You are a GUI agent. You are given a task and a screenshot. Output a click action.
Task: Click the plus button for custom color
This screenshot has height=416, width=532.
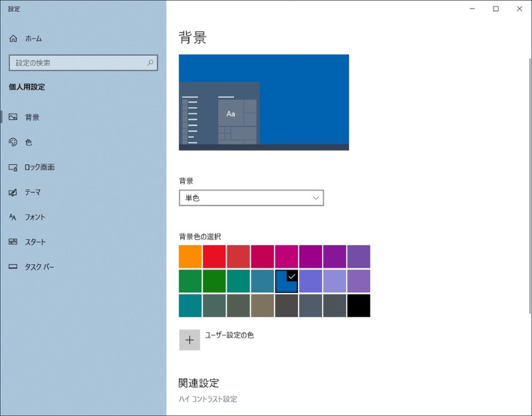click(190, 339)
